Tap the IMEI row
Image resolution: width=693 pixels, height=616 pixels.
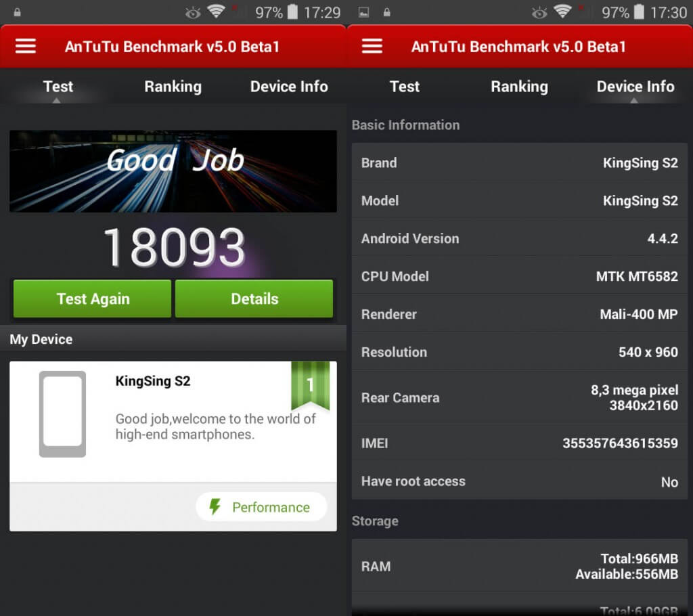point(519,443)
